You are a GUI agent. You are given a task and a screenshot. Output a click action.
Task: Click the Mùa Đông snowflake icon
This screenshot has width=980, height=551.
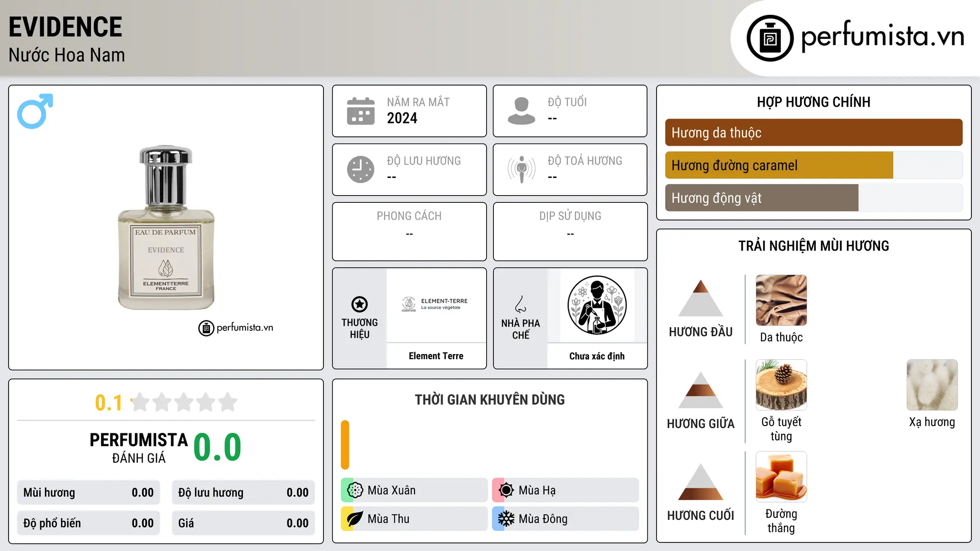pyautogui.click(x=506, y=519)
